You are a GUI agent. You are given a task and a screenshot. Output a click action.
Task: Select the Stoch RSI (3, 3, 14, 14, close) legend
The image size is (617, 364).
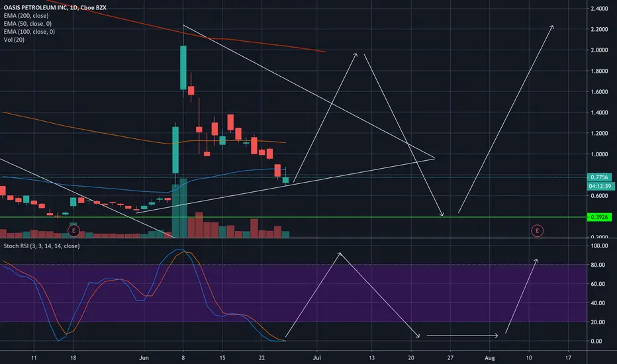(x=42, y=246)
